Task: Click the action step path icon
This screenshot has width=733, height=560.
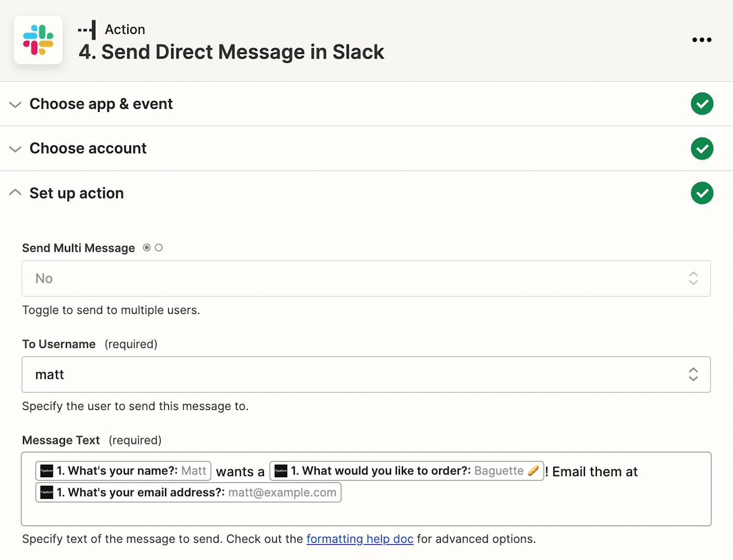Action: (87, 30)
